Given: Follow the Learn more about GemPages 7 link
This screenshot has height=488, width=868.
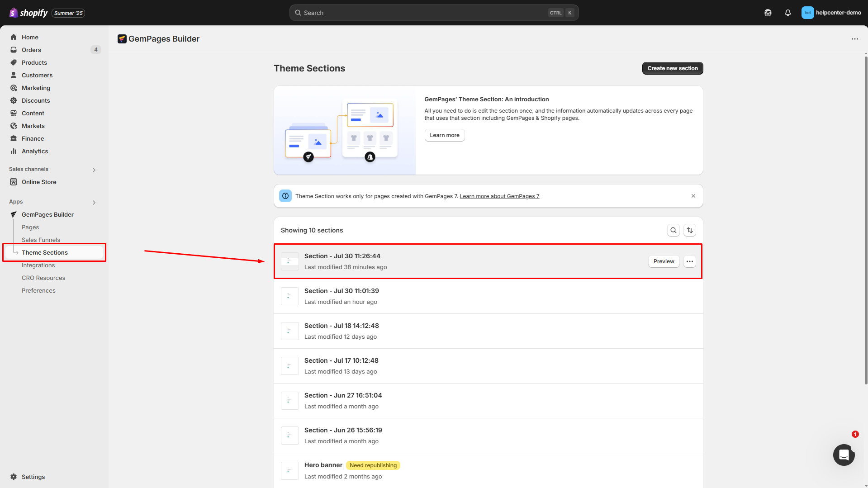Looking at the screenshot, I should [x=499, y=196].
